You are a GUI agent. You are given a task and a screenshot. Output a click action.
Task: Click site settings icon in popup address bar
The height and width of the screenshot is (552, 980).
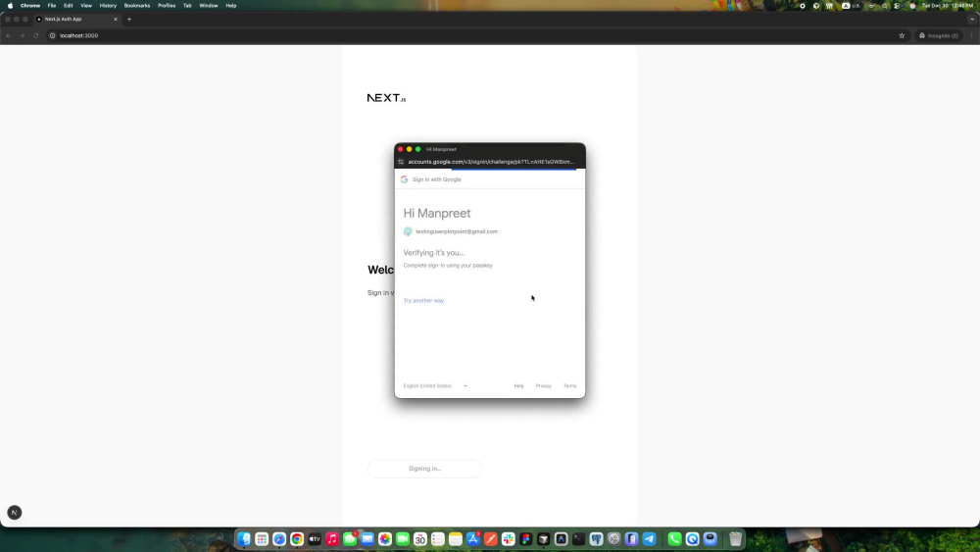tap(401, 162)
